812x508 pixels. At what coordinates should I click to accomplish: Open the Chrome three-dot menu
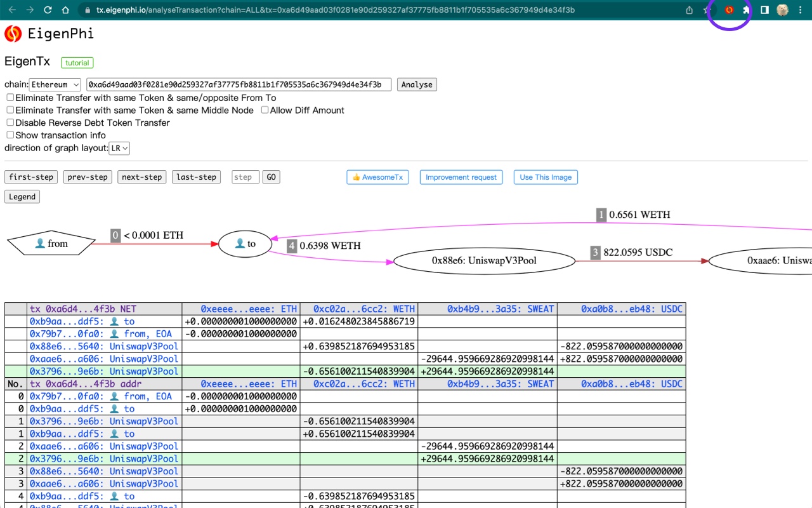pyautogui.click(x=800, y=10)
